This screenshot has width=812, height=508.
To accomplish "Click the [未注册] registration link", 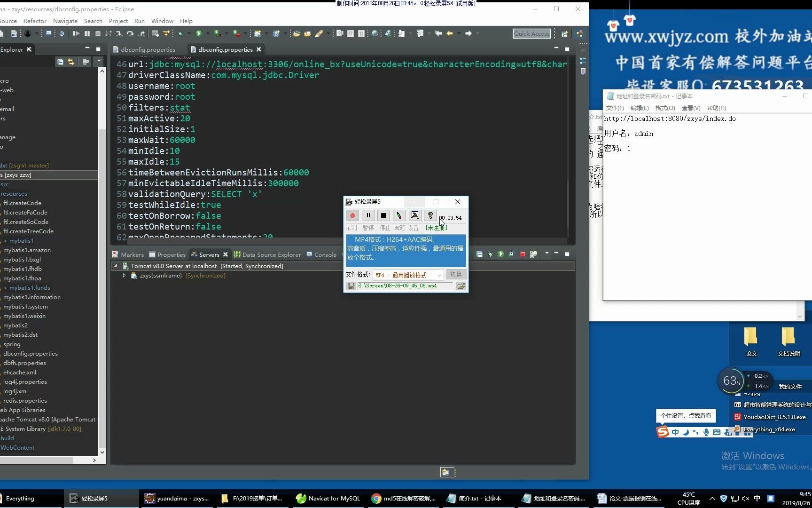I will tap(436, 228).
